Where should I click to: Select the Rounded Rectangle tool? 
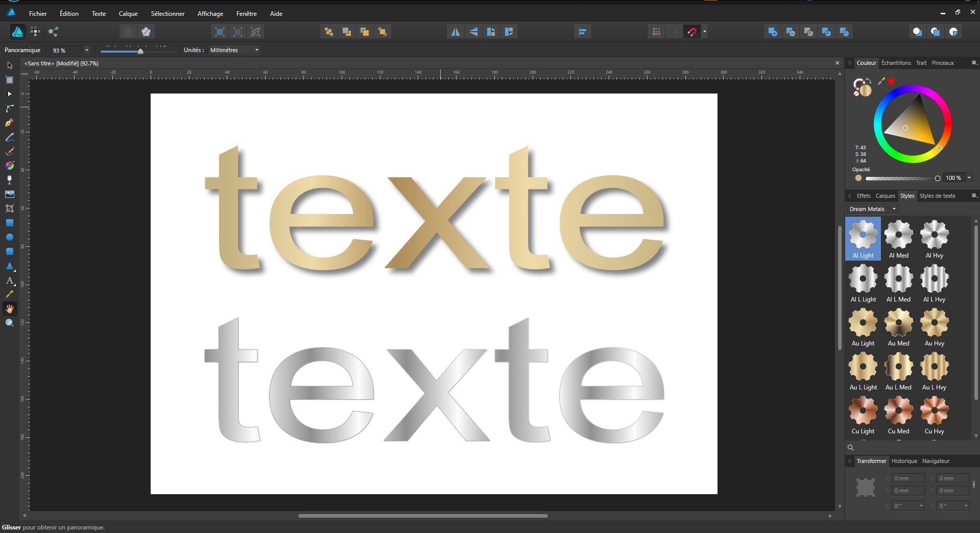click(10, 251)
